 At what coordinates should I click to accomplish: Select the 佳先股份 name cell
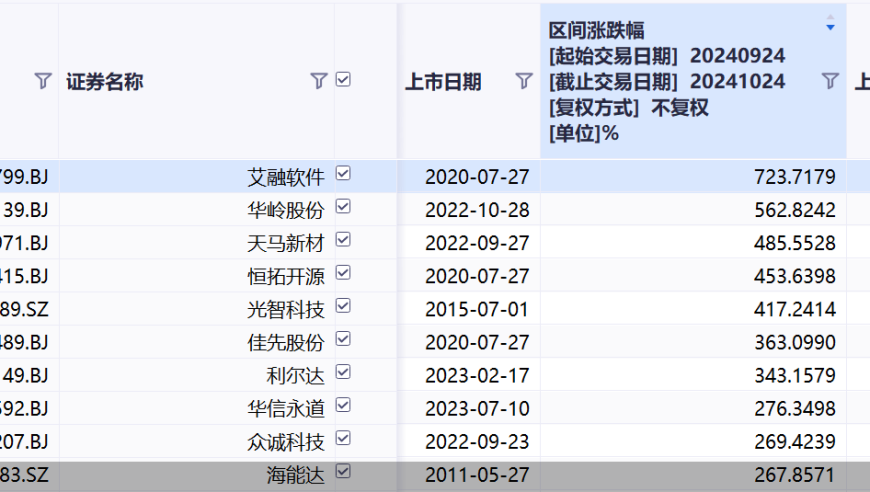(x=197, y=342)
